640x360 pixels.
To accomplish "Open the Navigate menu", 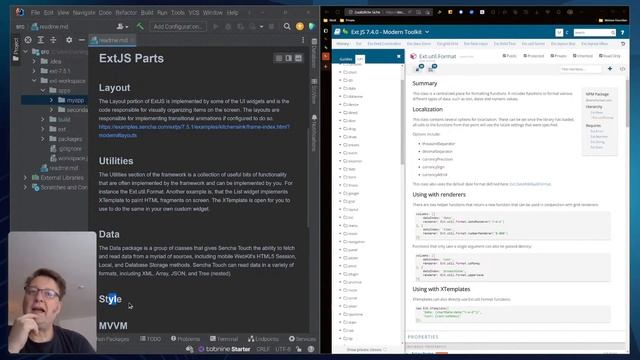I will click(x=84, y=13).
